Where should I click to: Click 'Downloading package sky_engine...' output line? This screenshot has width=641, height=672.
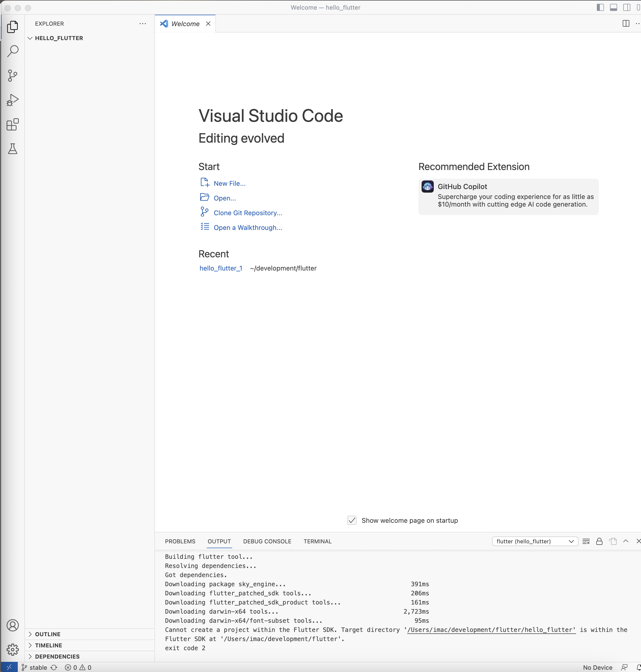[225, 584]
